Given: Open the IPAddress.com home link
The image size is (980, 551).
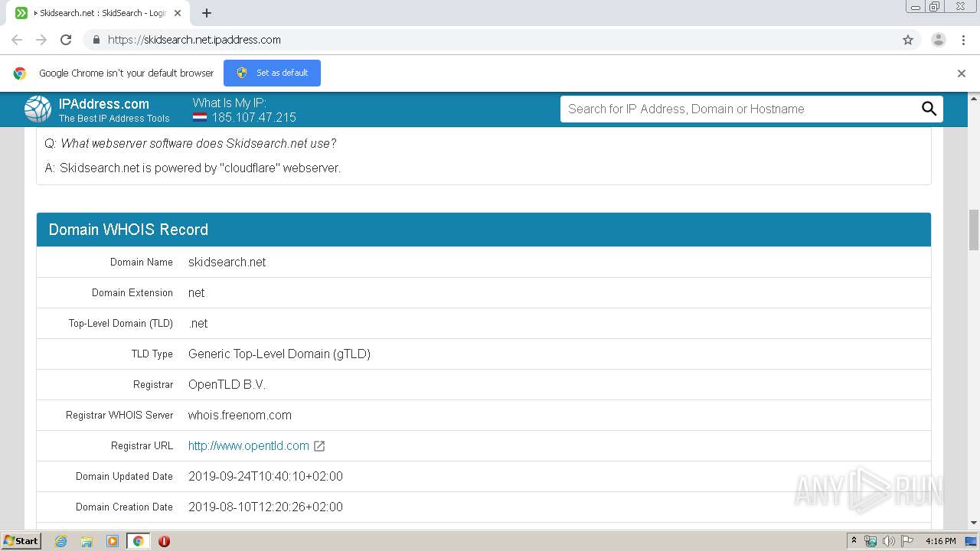Looking at the screenshot, I should tap(104, 104).
